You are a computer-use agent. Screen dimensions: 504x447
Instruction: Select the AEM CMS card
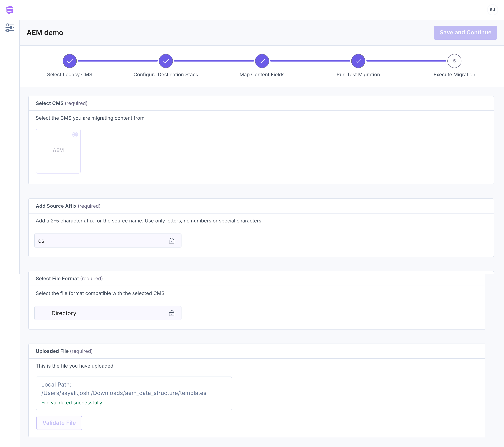[x=58, y=151]
